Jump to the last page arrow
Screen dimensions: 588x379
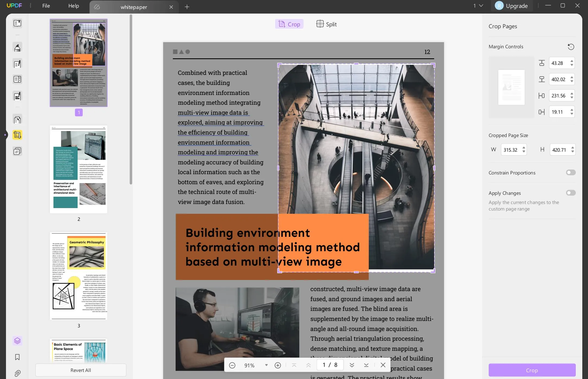366,365
